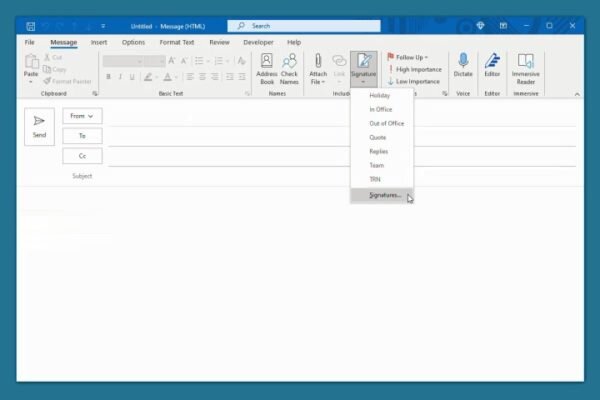Choose the Holiday signature
This screenshot has width=600, height=400.
(x=382, y=95)
